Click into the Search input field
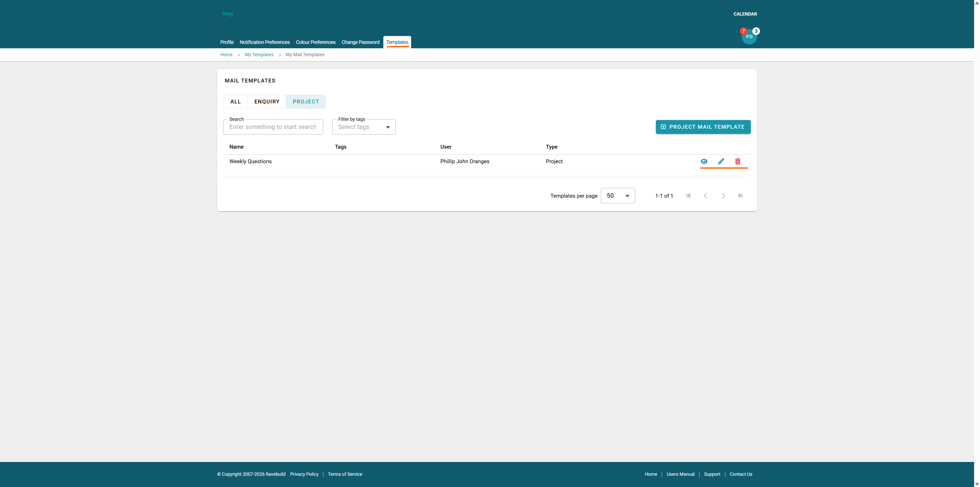Image resolution: width=980 pixels, height=487 pixels. pos(273,127)
